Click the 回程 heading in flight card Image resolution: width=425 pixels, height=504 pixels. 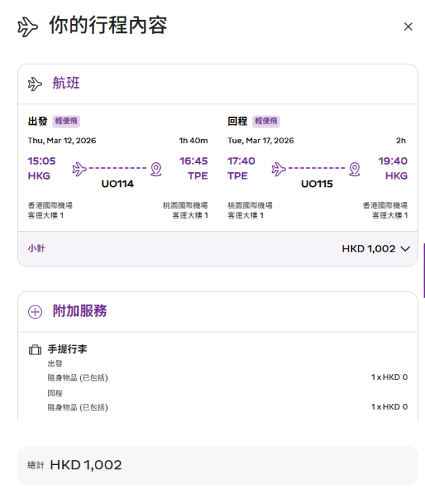237,121
